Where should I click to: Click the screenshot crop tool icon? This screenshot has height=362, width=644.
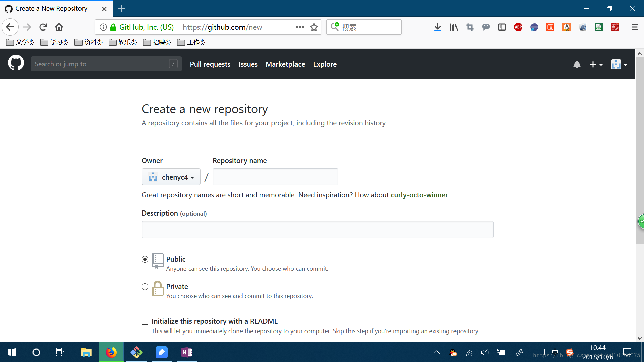coord(470,27)
